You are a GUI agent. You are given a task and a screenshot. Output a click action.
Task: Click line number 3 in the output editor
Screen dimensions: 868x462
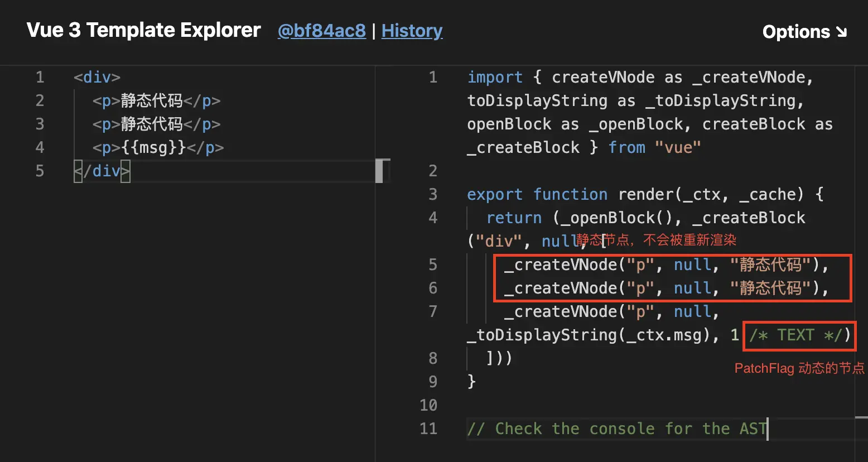pyautogui.click(x=433, y=194)
